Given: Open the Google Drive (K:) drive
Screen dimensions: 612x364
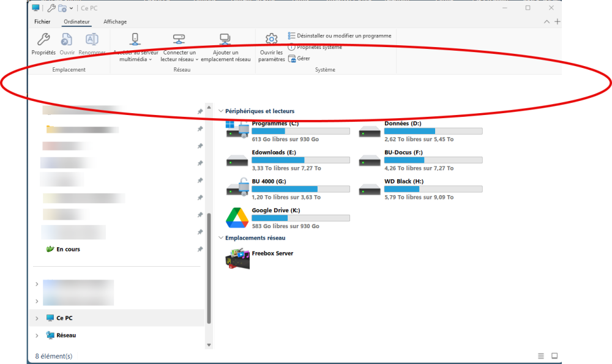Looking at the screenshot, I should point(237,218).
